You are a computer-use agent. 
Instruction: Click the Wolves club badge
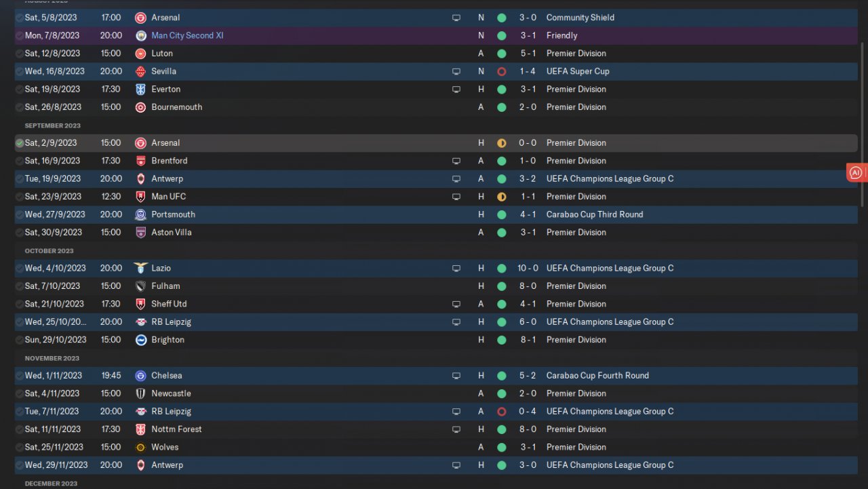[140, 447]
